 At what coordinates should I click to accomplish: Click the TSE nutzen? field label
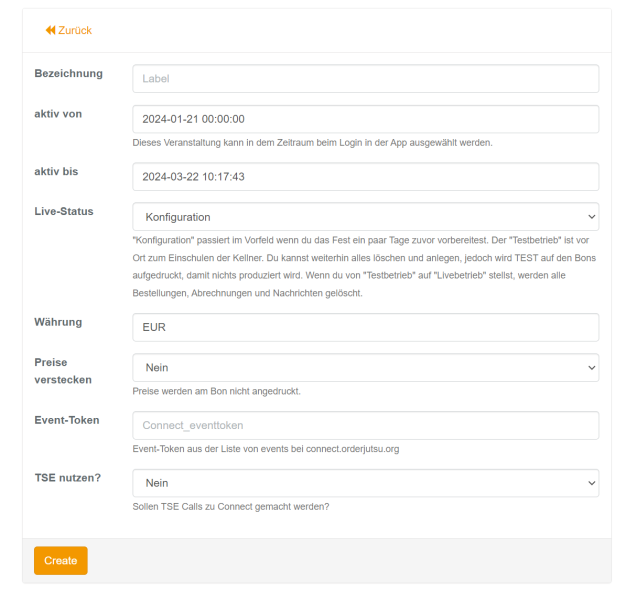coord(67,477)
